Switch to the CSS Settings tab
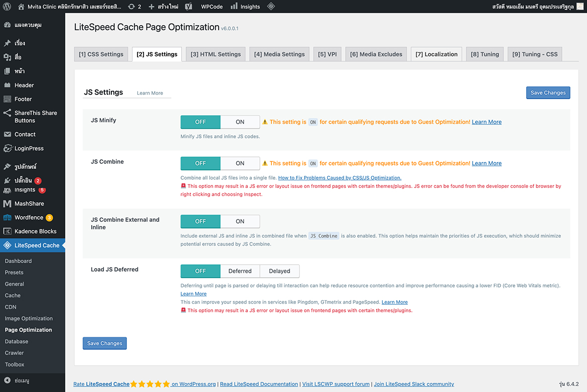This screenshot has width=587, height=392. coord(101,54)
